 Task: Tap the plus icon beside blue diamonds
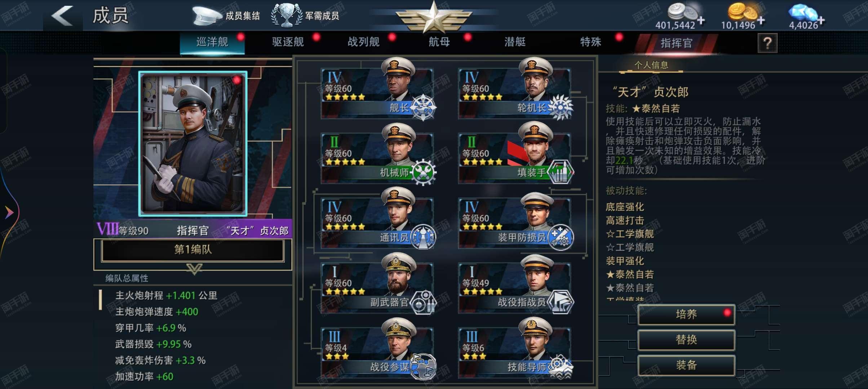click(x=821, y=21)
